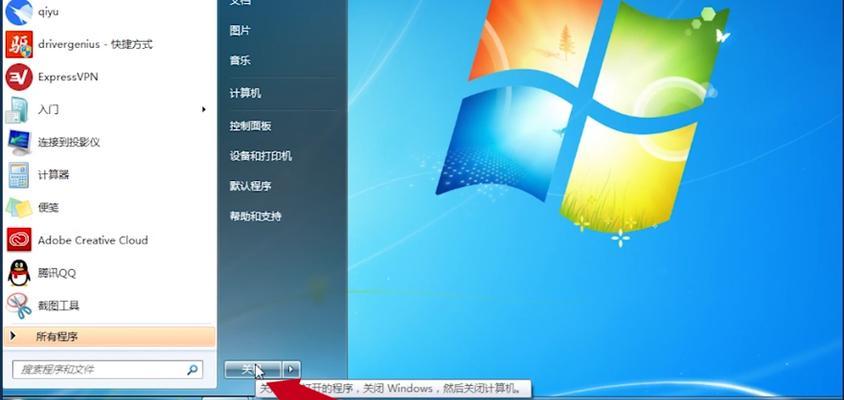Open 帮助和支持 help and support

pos(255,216)
